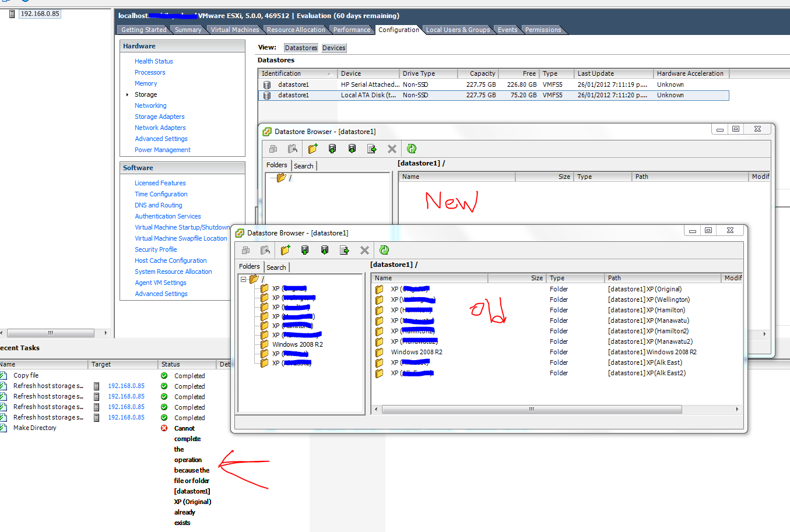
Task: Open the Permissions tab
Action: click(x=543, y=30)
